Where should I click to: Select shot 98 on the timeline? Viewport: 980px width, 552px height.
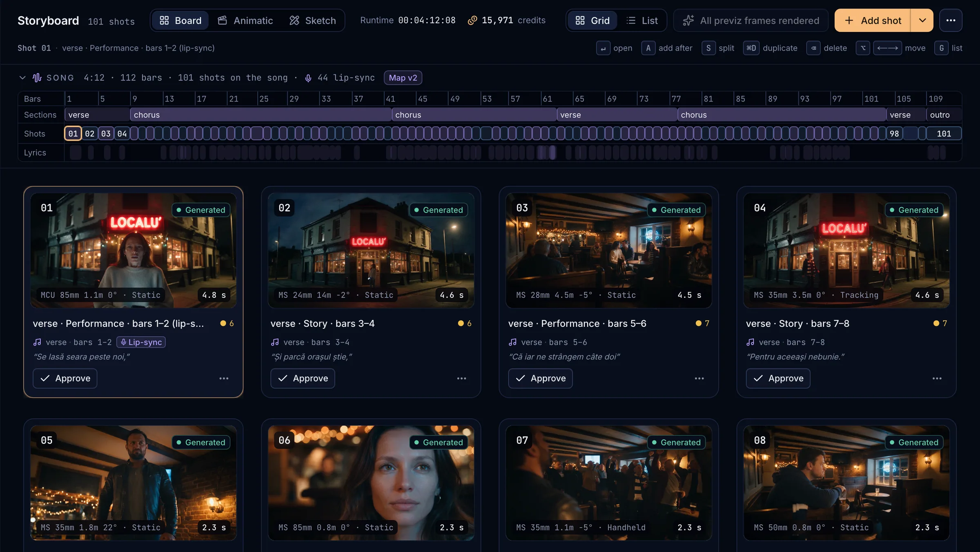coord(894,133)
